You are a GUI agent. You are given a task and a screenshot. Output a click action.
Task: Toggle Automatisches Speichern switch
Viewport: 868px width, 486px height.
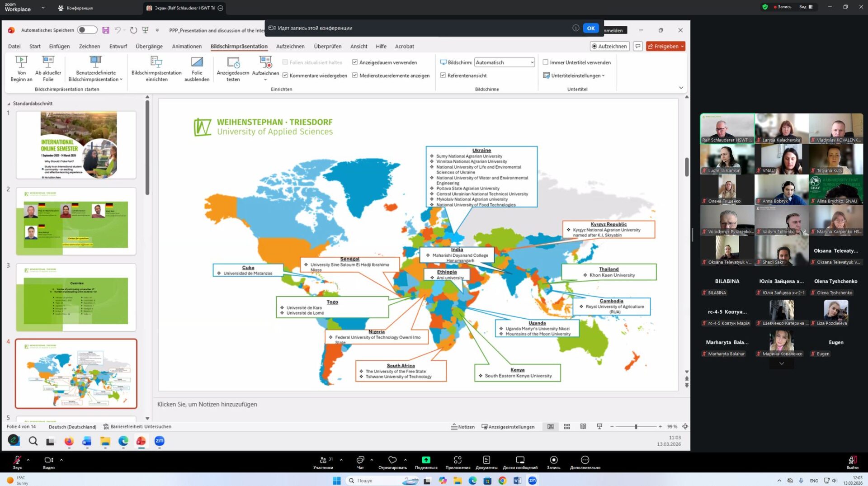[87, 30]
